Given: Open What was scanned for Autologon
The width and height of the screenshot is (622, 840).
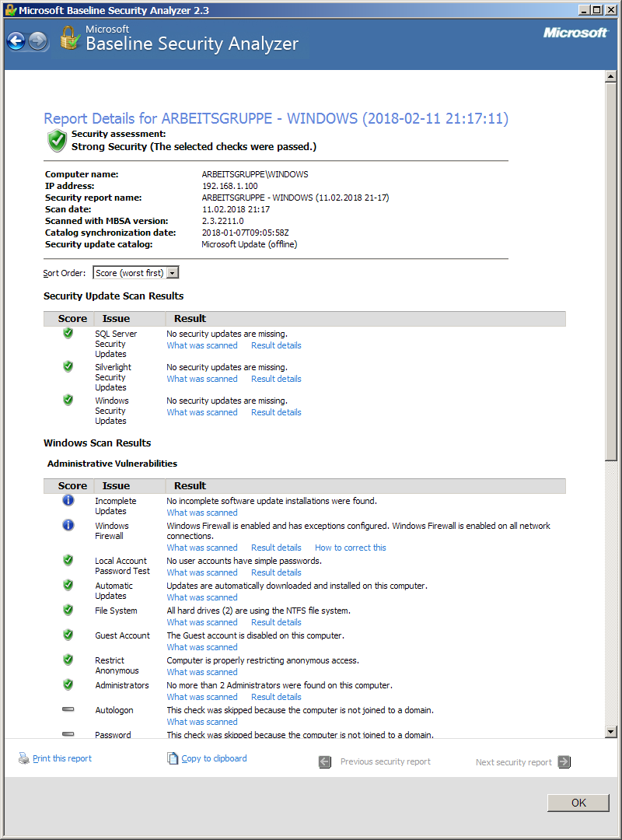Looking at the screenshot, I should tap(202, 722).
